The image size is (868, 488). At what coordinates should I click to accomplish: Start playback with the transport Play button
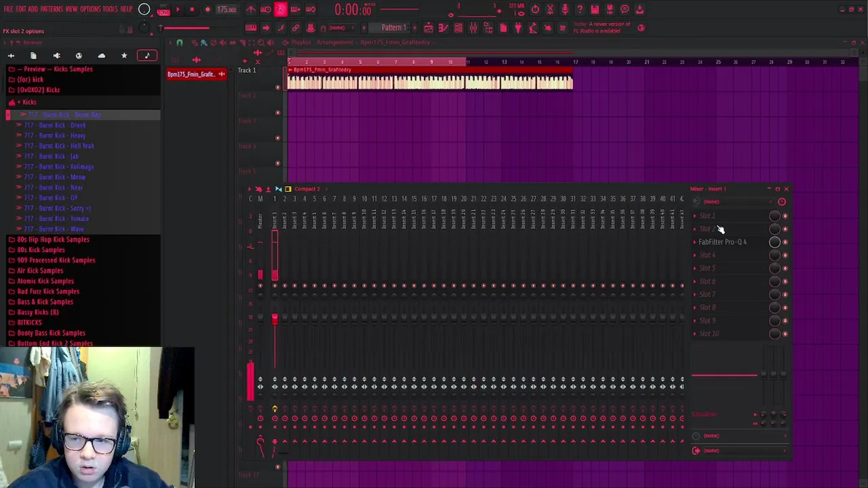pos(178,9)
